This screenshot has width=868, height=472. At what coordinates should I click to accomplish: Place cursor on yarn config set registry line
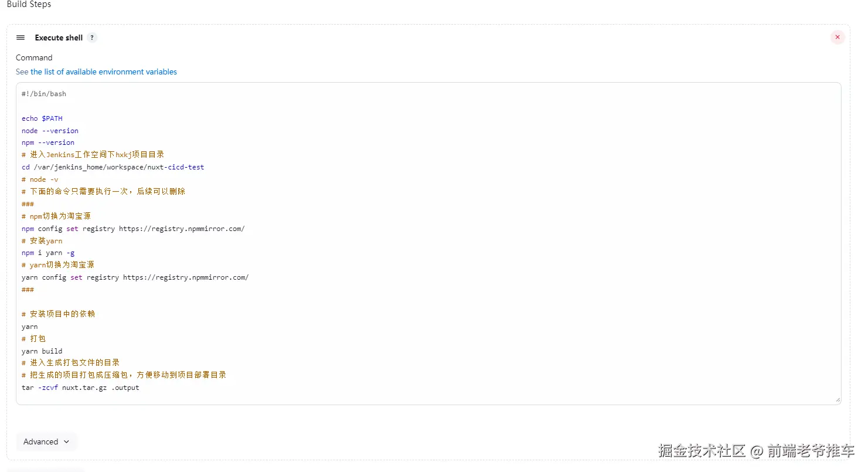click(135, 277)
